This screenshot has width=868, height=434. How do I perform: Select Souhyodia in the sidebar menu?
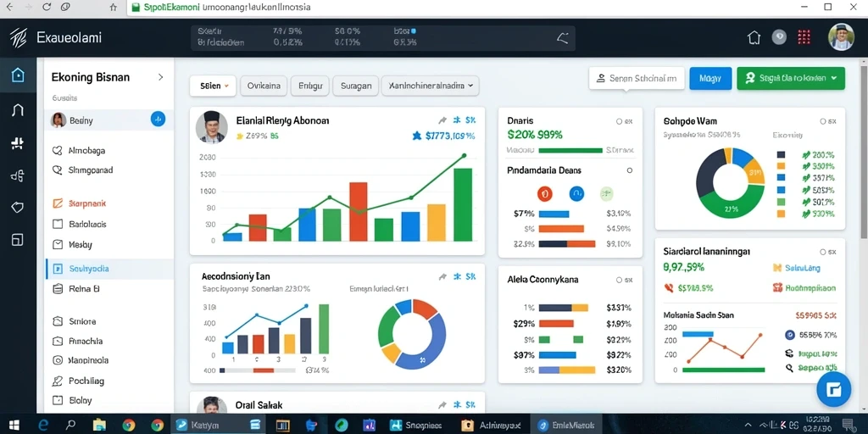(x=109, y=269)
